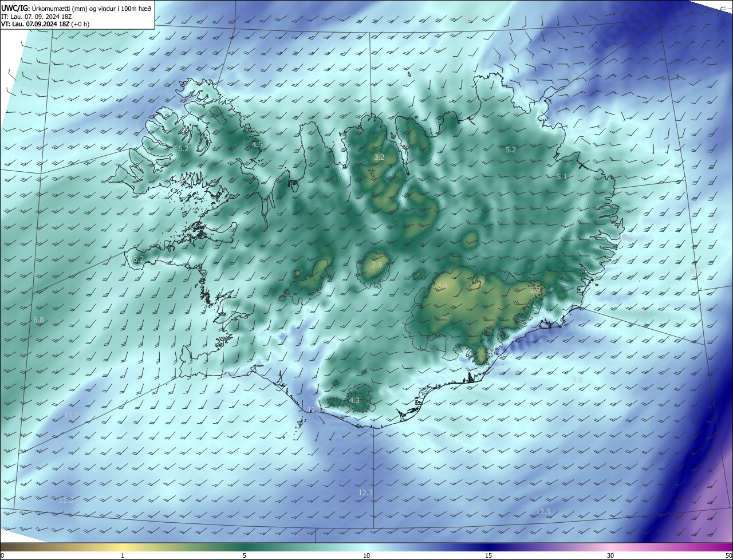
Task: Click the 5.1 value label on the map
Action: pos(562,177)
